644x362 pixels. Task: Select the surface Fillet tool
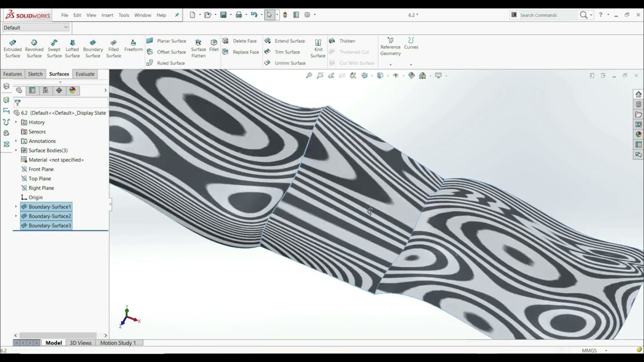tap(214, 46)
